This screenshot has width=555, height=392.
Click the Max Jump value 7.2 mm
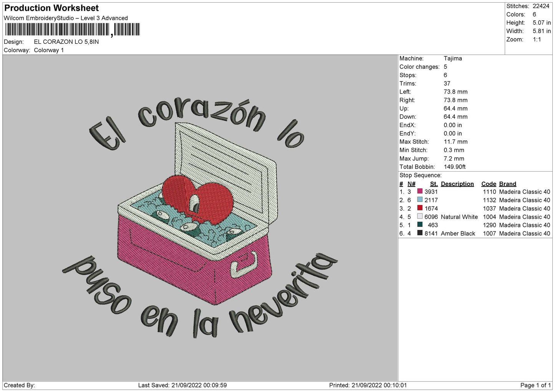click(454, 159)
